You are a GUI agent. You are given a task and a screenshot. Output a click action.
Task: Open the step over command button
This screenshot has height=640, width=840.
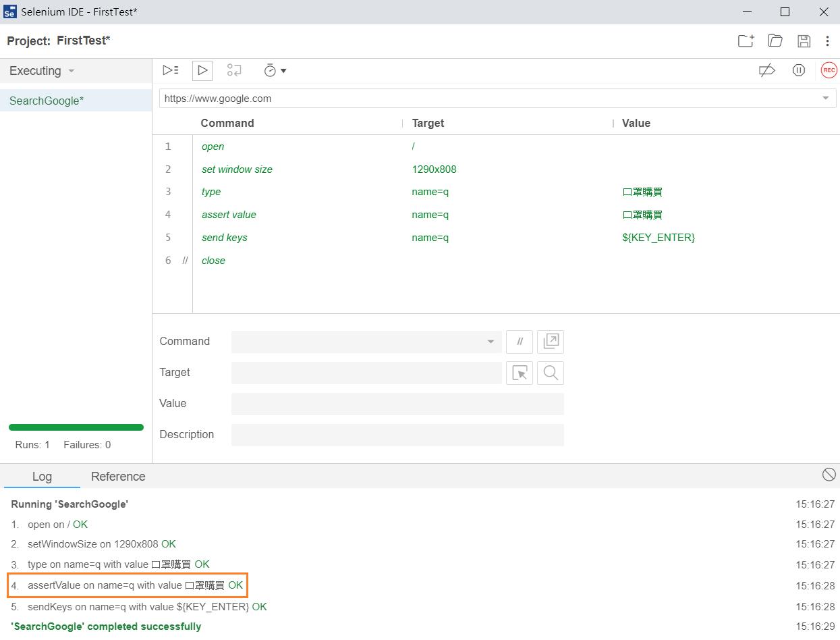pos(234,70)
